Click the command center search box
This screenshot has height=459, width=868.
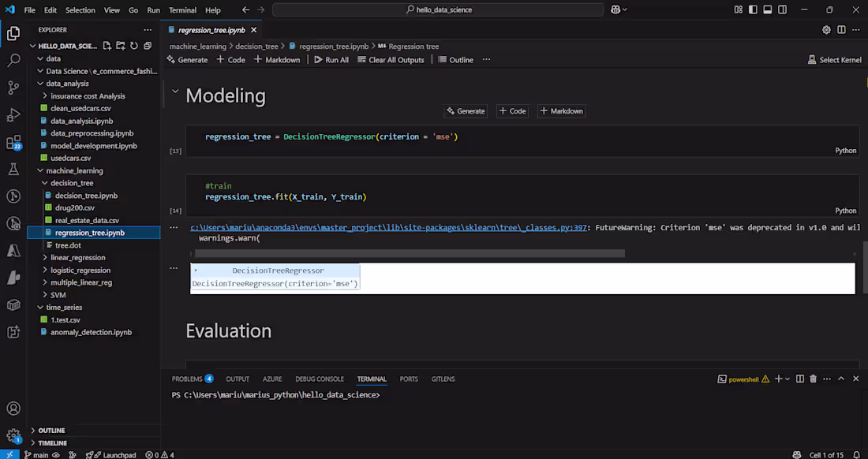pos(438,10)
